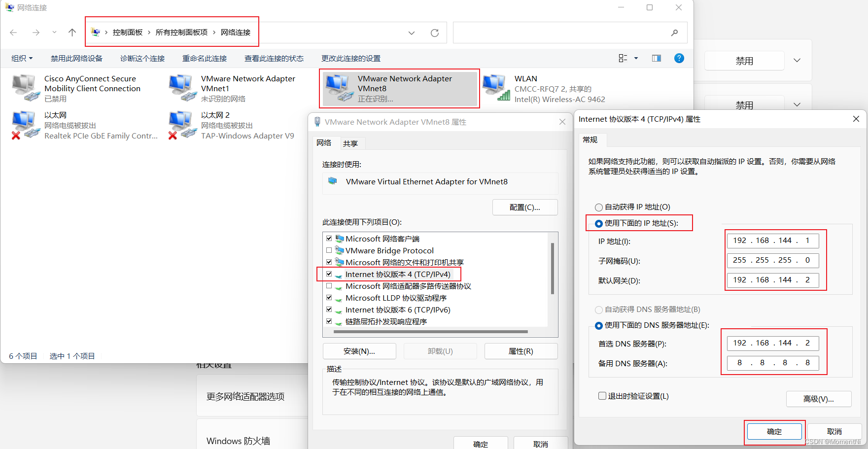Click 禁用此网络设备 toolbar command
Screen dimensions: 868x449
76,58
